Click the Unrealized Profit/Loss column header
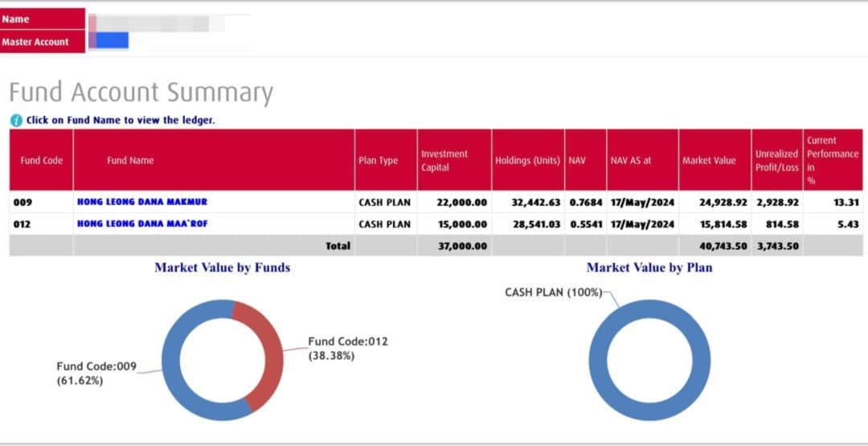The height and width of the screenshot is (446, 868). tap(777, 161)
